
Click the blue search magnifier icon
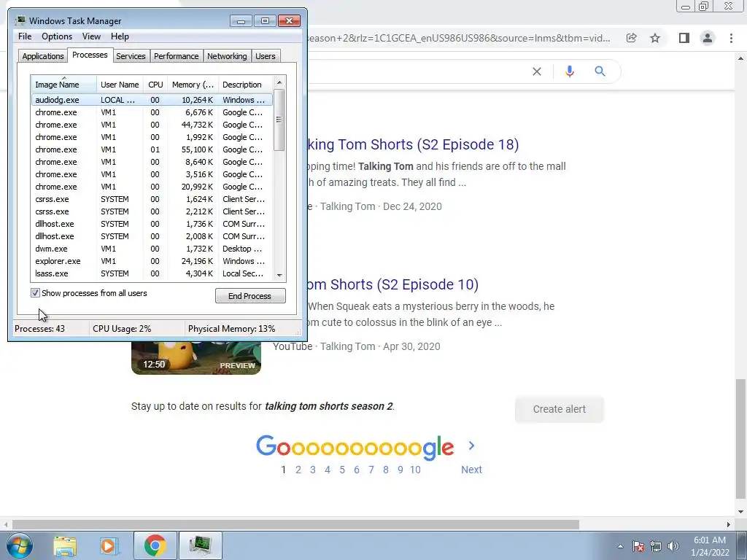pos(600,71)
